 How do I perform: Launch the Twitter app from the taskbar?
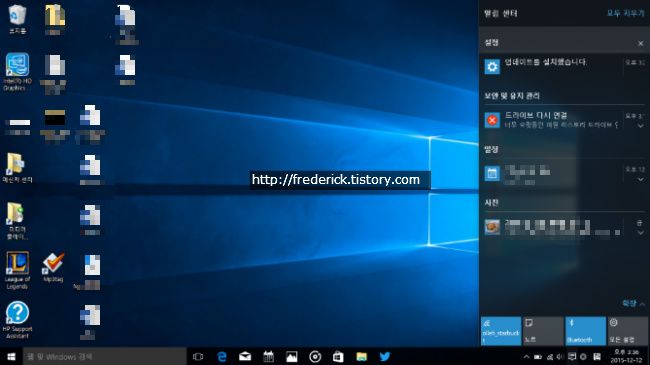click(385, 357)
